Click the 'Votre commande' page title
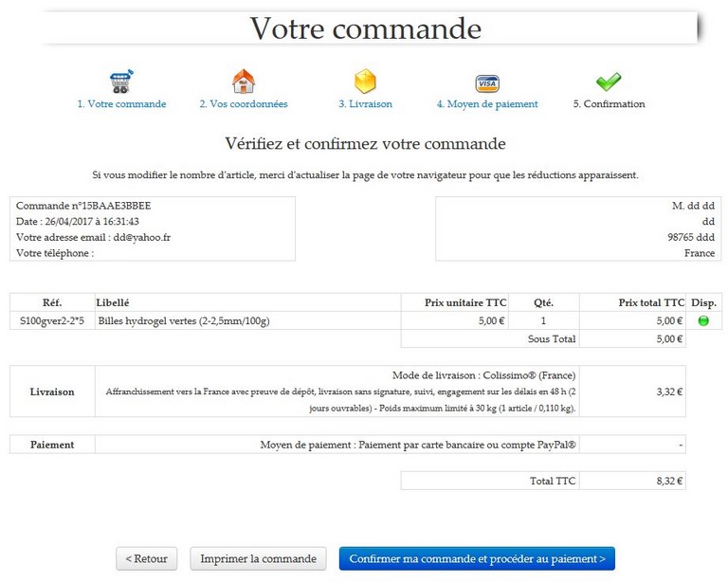The image size is (728, 583). coord(366,28)
